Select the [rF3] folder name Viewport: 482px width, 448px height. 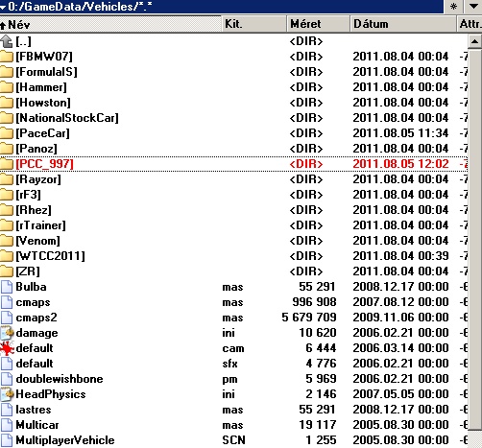(28, 195)
